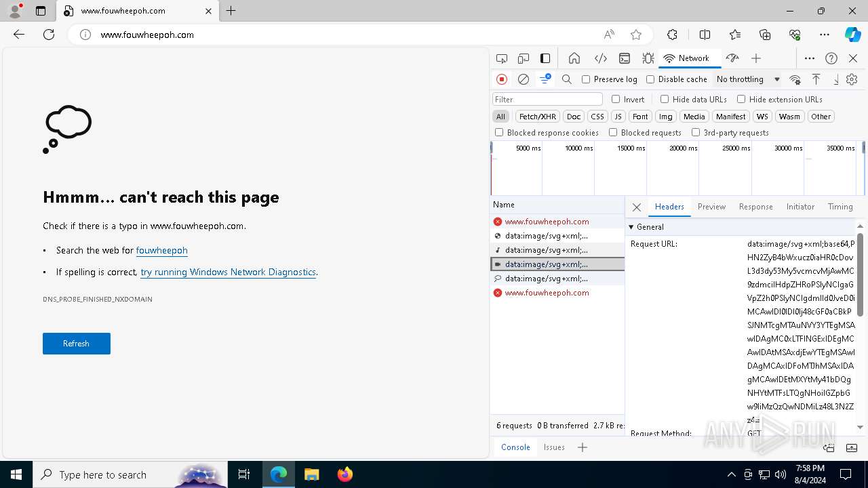Image resolution: width=868 pixels, height=488 pixels.
Task: Add page to favorites star icon
Action: [636, 35]
